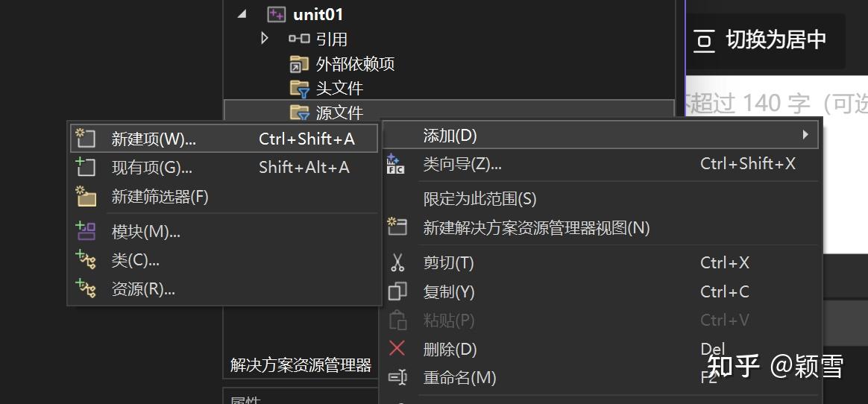This screenshot has width=868, height=404.
Task: Click the Class Wizard icon beside 类向导(Z)
Action: coord(396,164)
